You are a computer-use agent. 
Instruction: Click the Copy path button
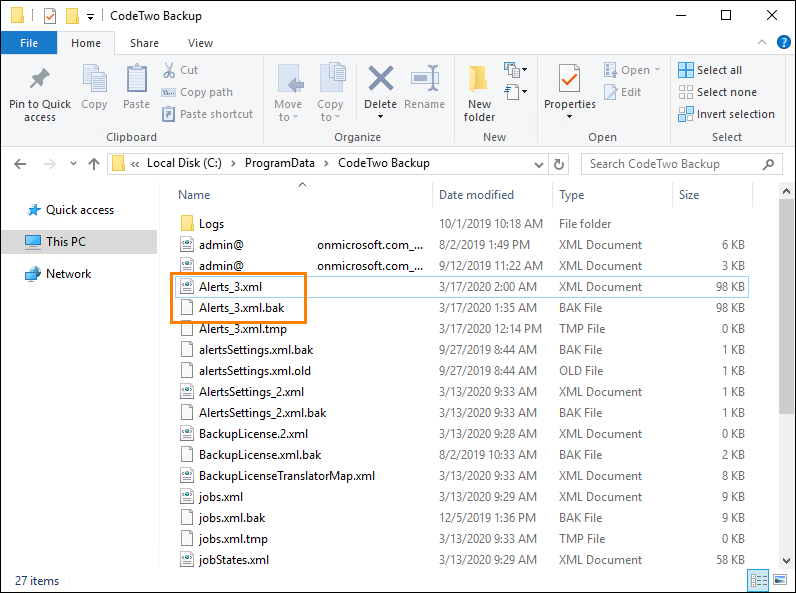pyautogui.click(x=197, y=92)
